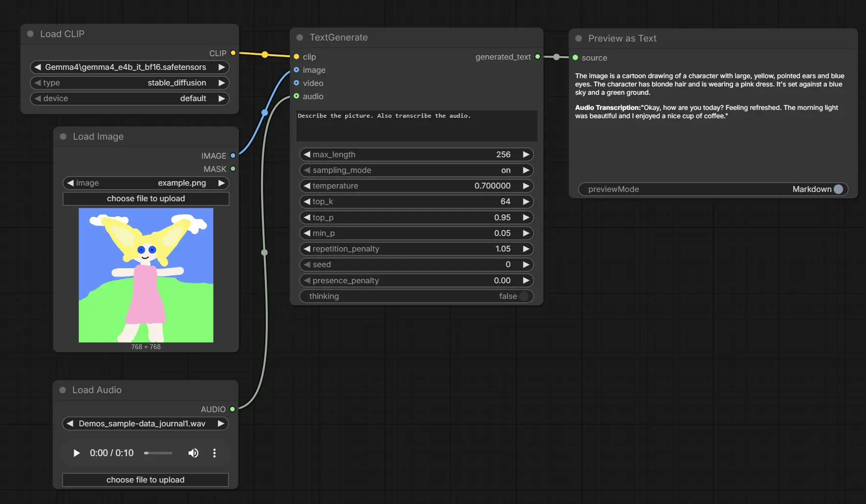
Task: Click the Preview as Text collapse dot
Action: 579,38
